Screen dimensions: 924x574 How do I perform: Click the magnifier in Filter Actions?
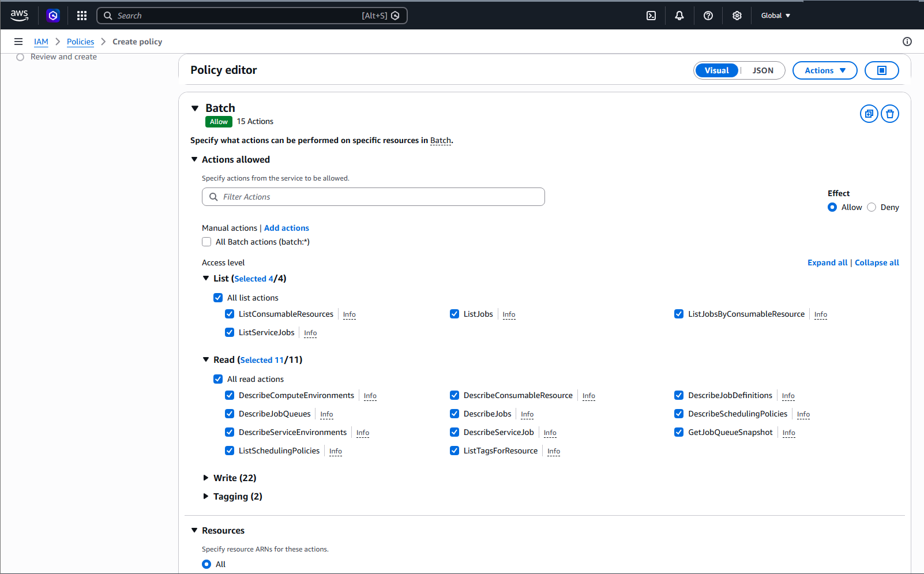pos(213,197)
